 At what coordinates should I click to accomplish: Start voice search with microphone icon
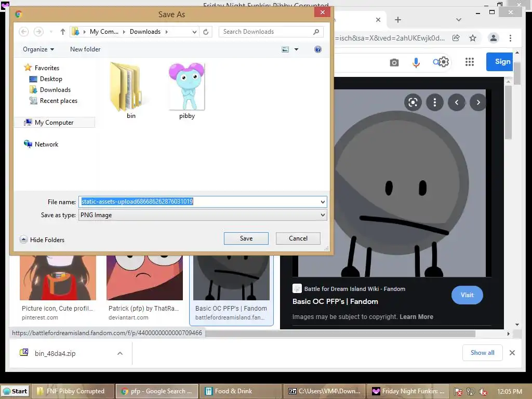click(416, 62)
